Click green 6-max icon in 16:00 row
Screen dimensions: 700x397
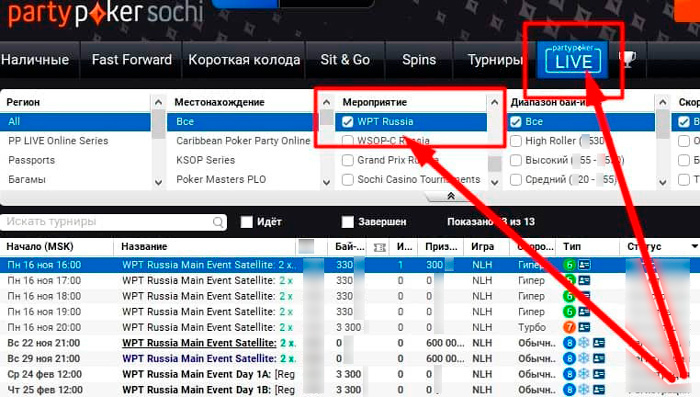tap(569, 265)
